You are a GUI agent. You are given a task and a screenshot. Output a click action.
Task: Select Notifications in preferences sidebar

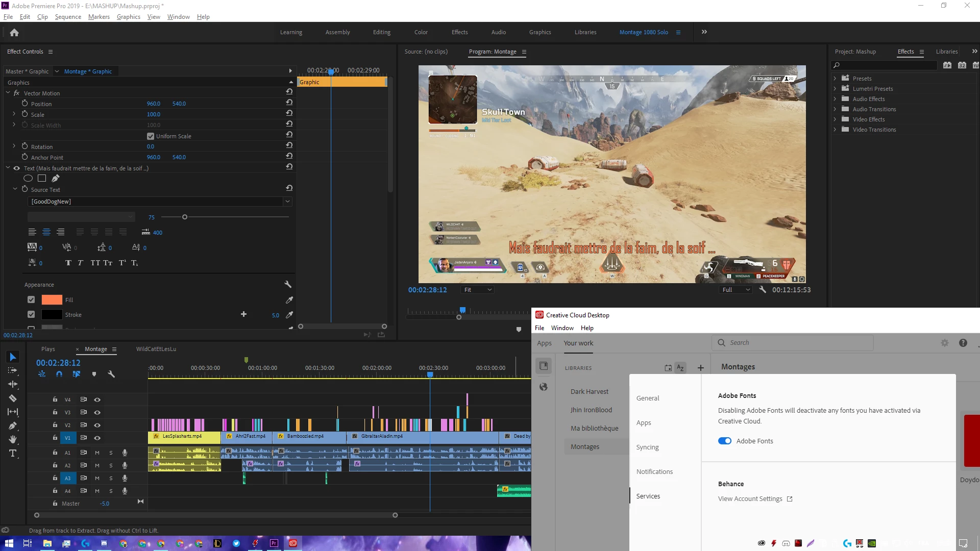[x=654, y=471]
